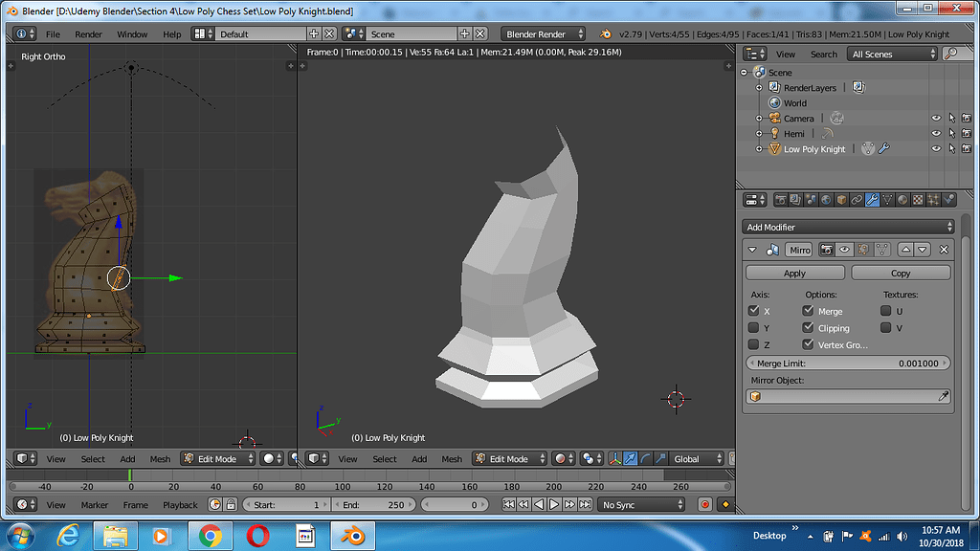Hide the Hemi lamp via eye icon
The image size is (980, 551).
(936, 133)
